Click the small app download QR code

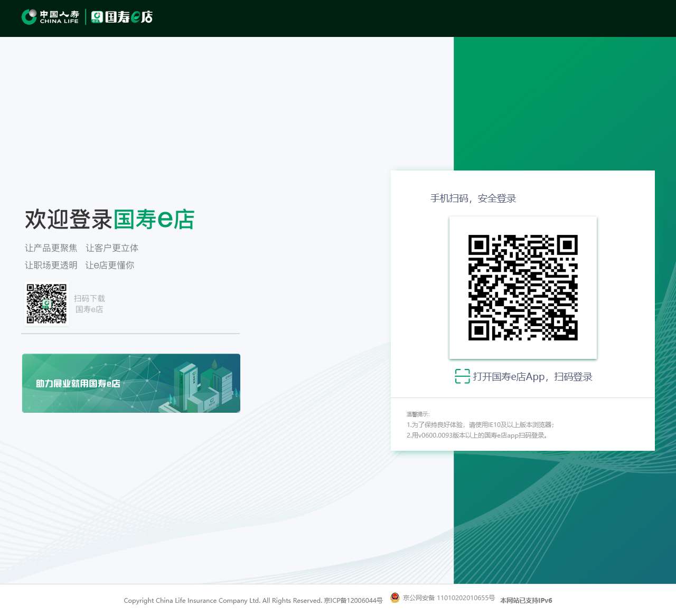point(46,304)
